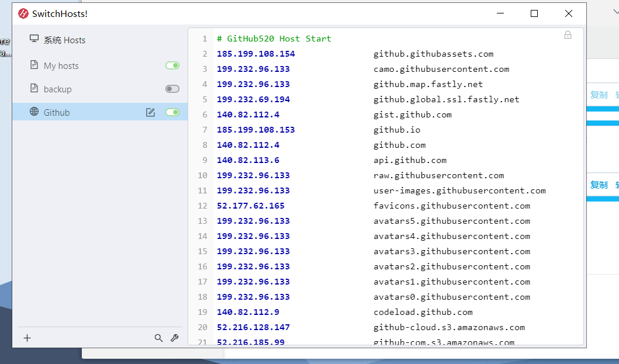This screenshot has width=619, height=364.
Task: Select the backup entry in sidebar
Action: [x=100, y=89]
